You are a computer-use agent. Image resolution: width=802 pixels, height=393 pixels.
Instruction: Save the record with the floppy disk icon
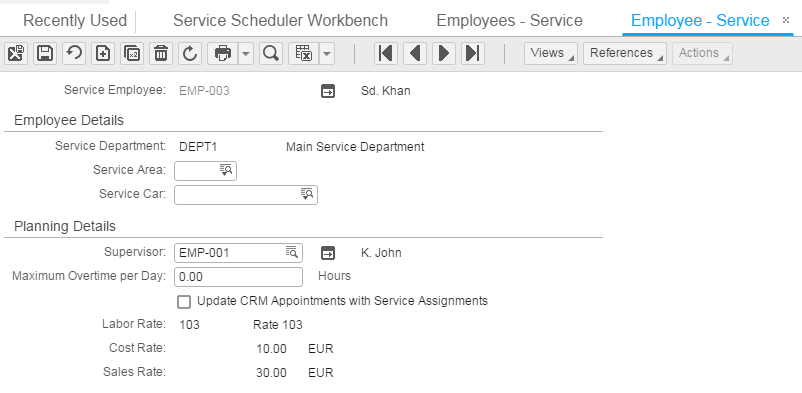click(x=45, y=53)
